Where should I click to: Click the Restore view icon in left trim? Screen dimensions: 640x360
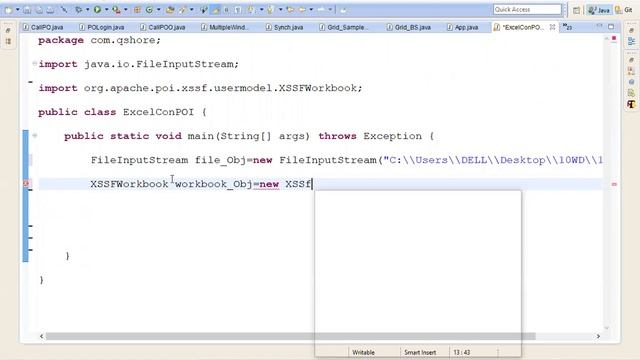[x=9, y=31]
